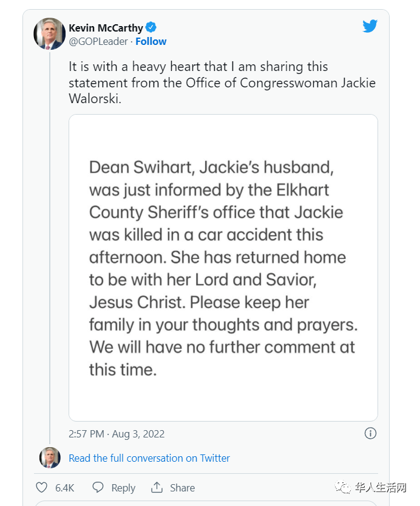Click the WeChat watermark icon
Viewport: 420px width, 506px height.
343,487
